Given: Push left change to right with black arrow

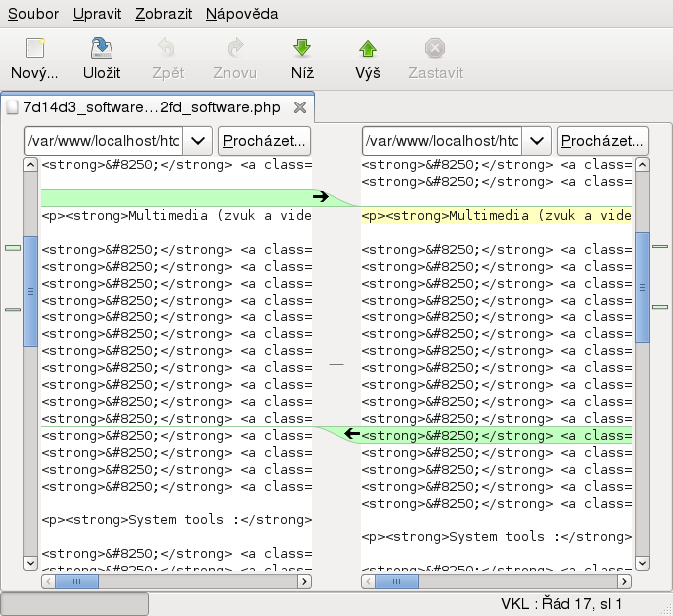Looking at the screenshot, I should (x=320, y=197).
